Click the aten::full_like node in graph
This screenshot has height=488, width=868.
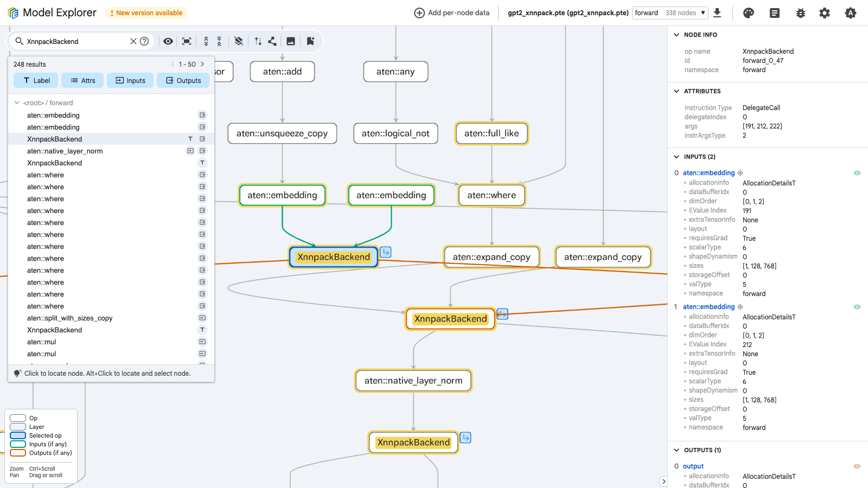point(492,133)
